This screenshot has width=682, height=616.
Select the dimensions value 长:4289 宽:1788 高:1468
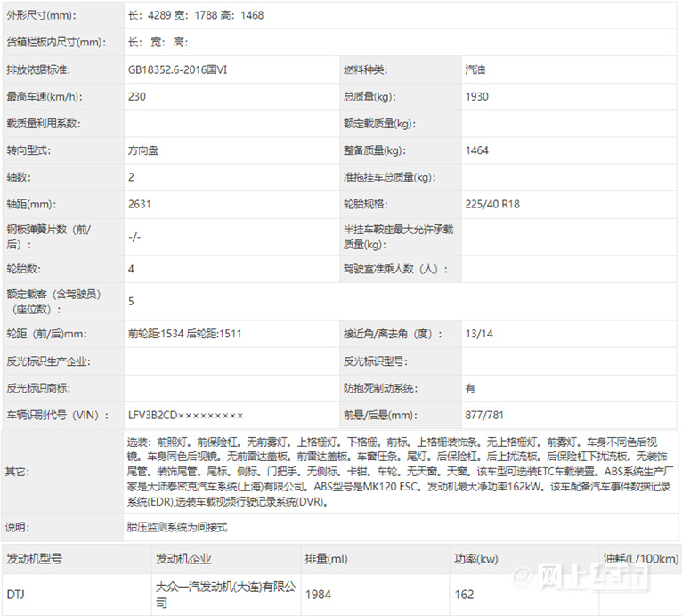[x=196, y=15]
